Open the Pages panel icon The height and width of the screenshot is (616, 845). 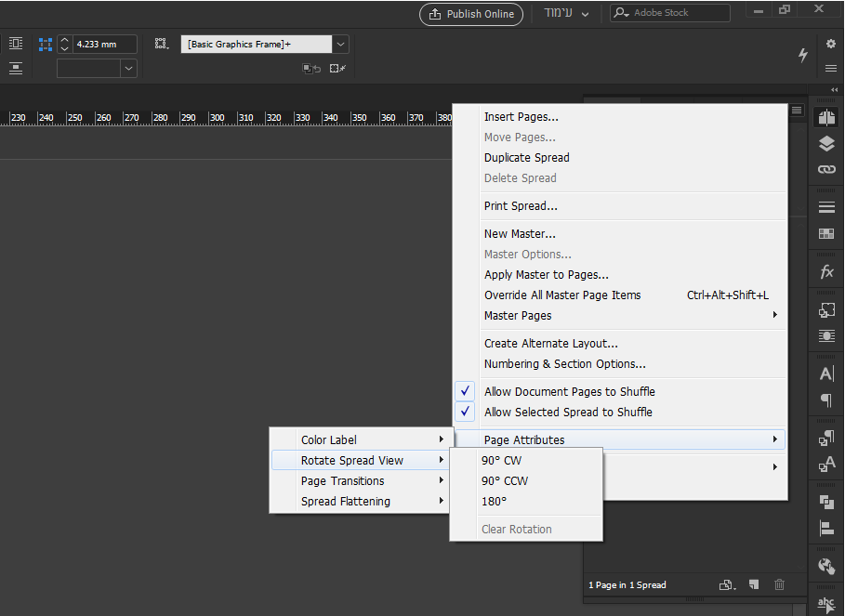(x=826, y=117)
